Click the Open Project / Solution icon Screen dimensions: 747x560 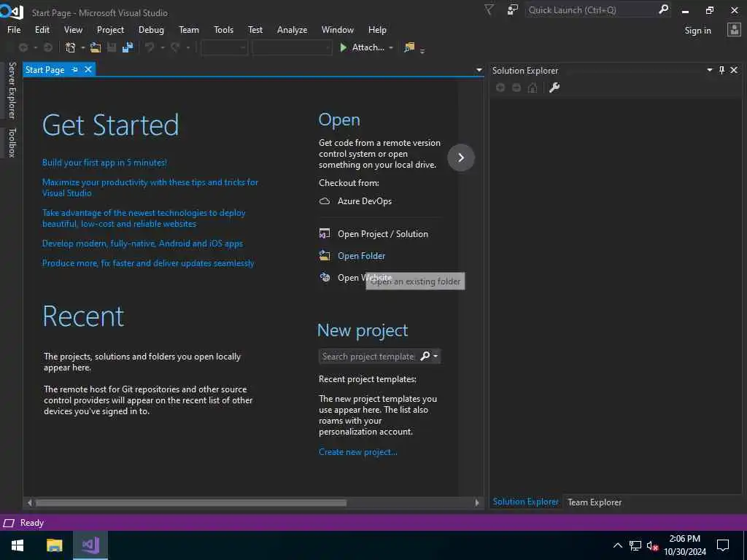(325, 234)
